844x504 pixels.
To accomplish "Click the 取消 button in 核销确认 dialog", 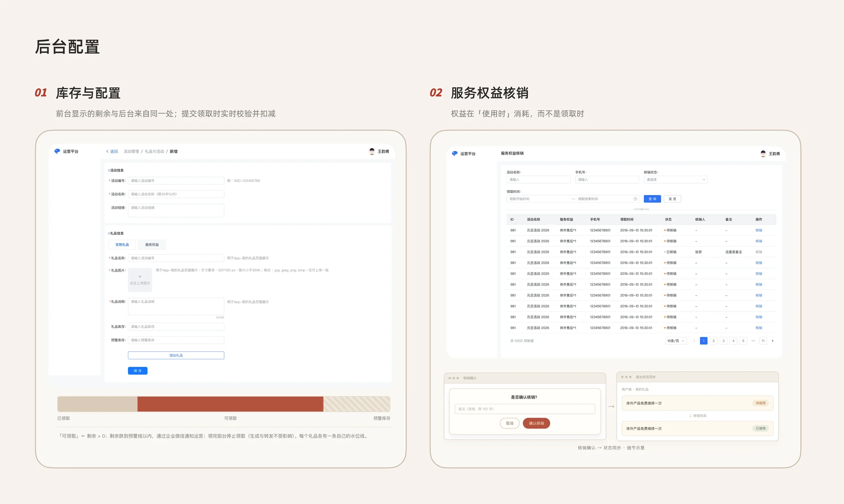I will tap(509, 423).
